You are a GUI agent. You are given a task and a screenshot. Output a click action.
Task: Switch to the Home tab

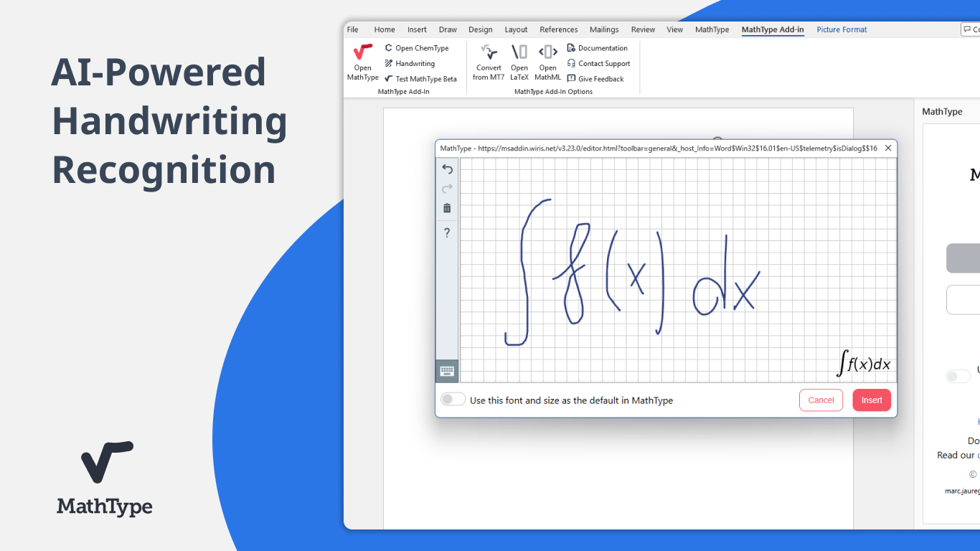[385, 29]
